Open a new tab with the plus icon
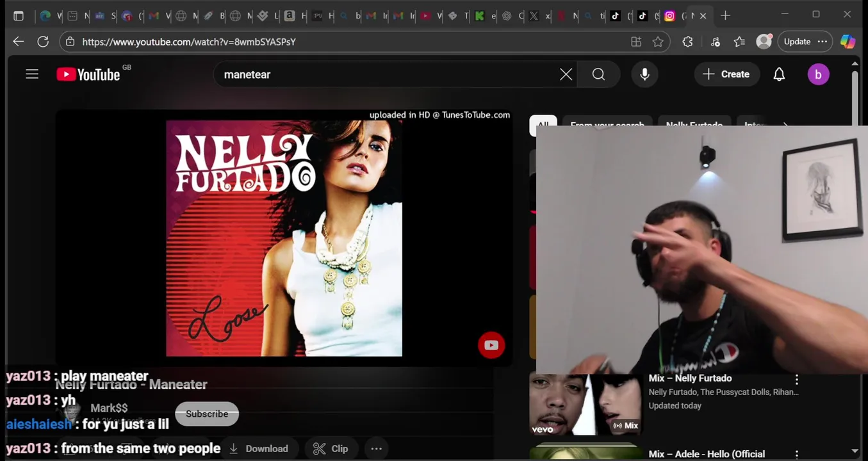Image resolution: width=868 pixels, height=461 pixels. coord(725,15)
